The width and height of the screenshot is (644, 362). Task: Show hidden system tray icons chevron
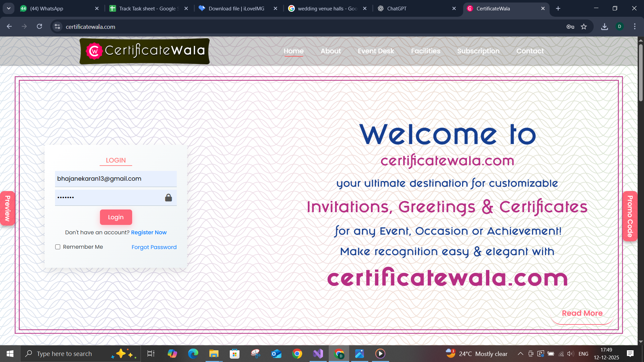click(x=520, y=354)
